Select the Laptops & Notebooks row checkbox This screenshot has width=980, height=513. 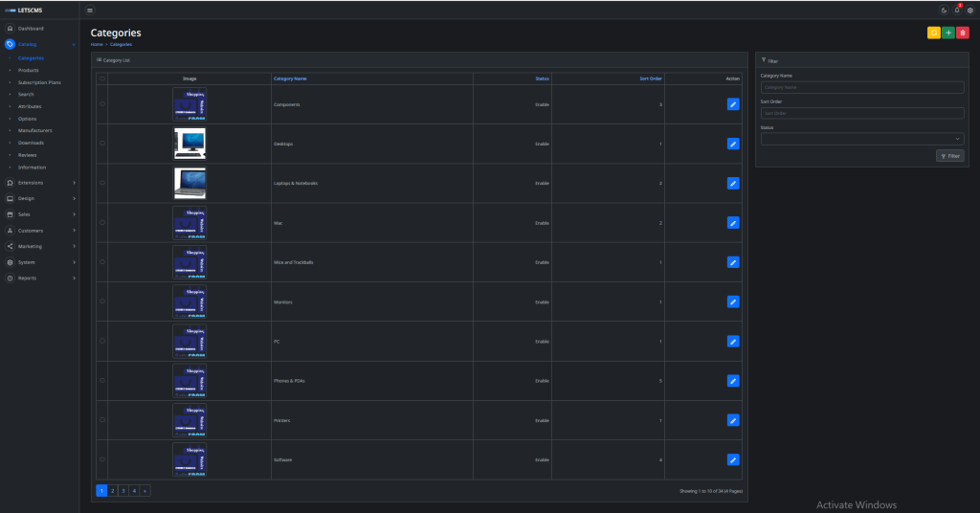click(102, 183)
